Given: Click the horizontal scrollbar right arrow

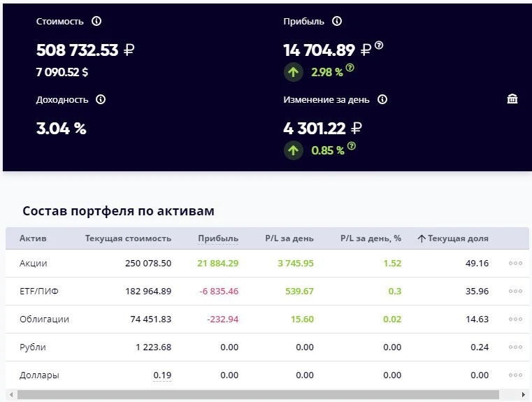Looking at the screenshot, I should coord(523,394).
